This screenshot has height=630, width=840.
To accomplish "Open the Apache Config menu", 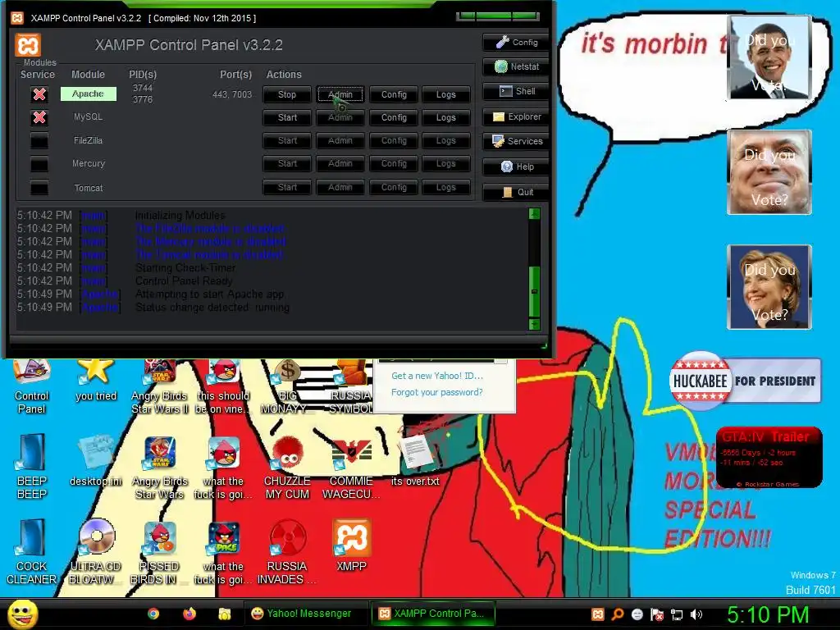I will pyautogui.click(x=394, y=94).
